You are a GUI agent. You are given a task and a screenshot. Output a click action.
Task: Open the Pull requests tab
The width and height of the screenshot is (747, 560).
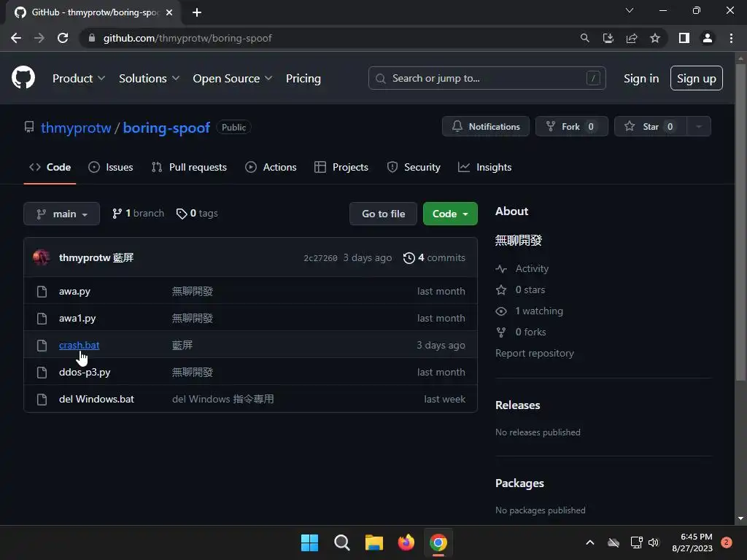pyautogui.click(x=189, y=167)
